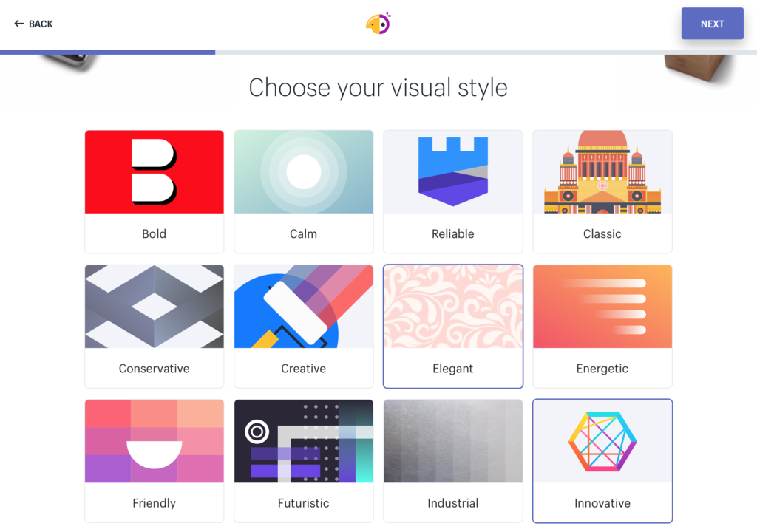The width and height of the screenshot is (757, 532).
Task: Choose the Calm concentric circles image
Action: (303, 172)
